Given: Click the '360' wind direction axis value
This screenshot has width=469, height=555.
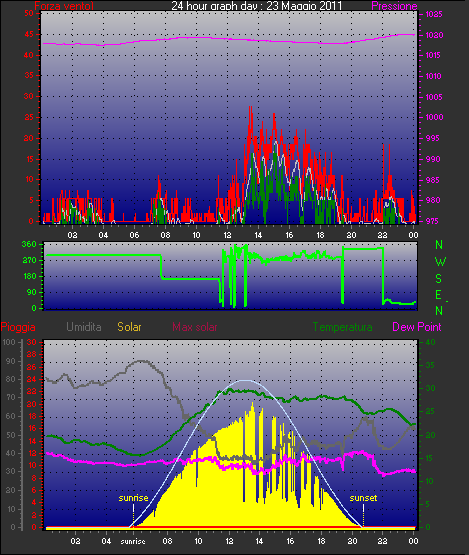Looking at the screenshot, I should [x=29, y=244].
